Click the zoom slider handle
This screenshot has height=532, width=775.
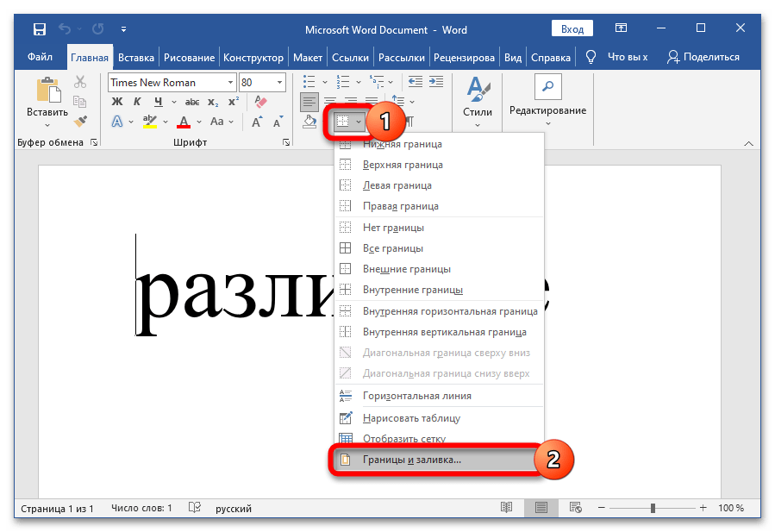[x=653, y=508]
